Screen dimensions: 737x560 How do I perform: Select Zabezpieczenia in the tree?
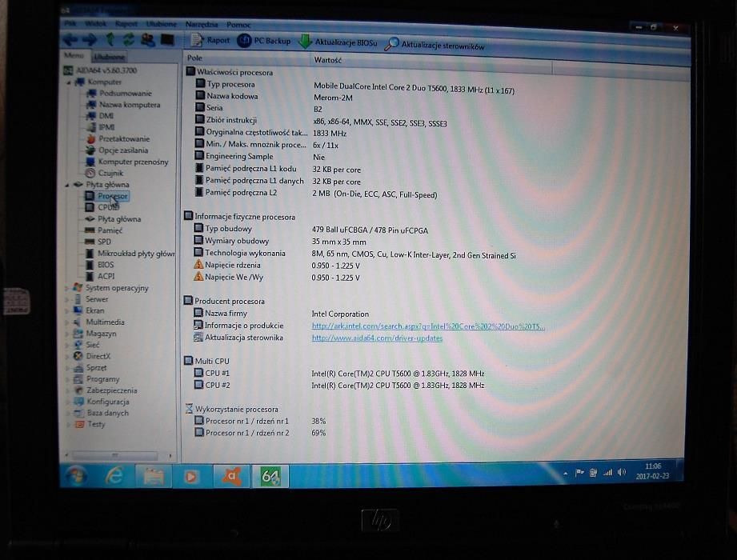pyautogui.click(x=106, y=390)
